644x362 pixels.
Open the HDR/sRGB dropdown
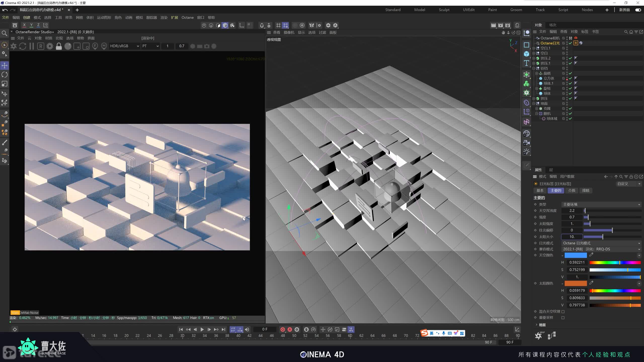coord(125,46)
